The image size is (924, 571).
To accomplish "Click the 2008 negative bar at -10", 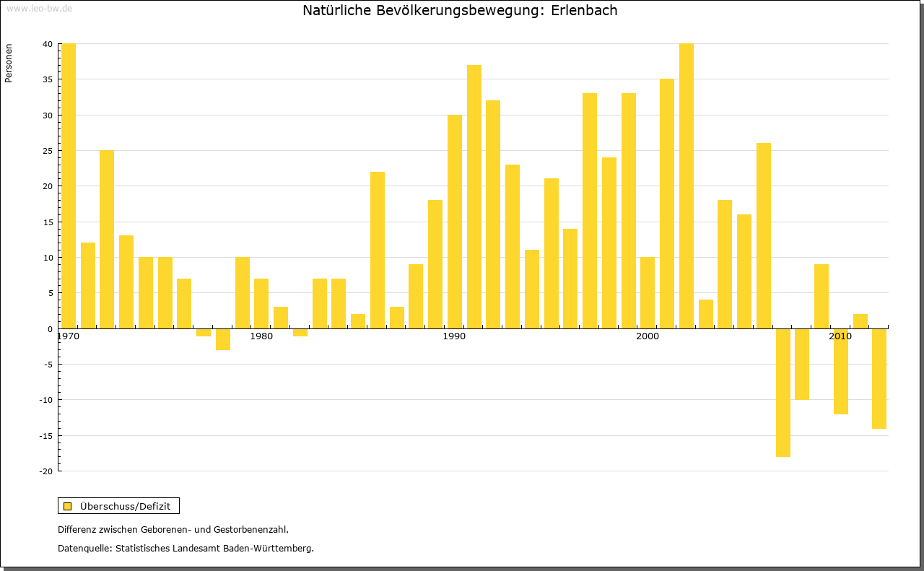I will tap(801, 364).
